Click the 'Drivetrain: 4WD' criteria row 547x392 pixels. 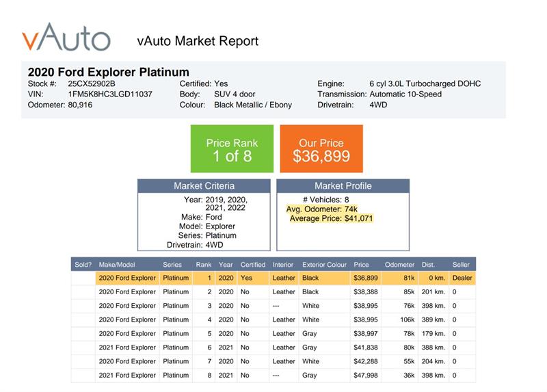point(195,245)
